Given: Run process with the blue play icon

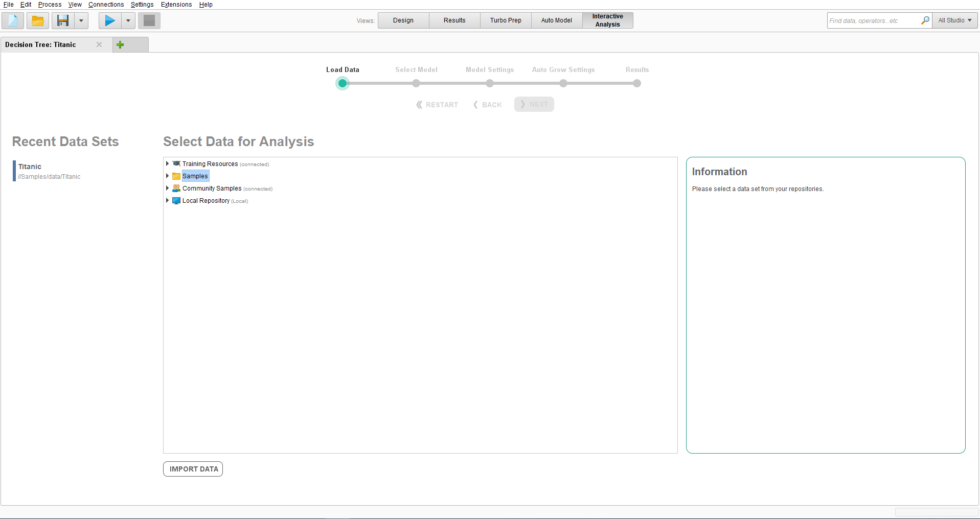Looking at the screenshot, I should pos(110,21).
